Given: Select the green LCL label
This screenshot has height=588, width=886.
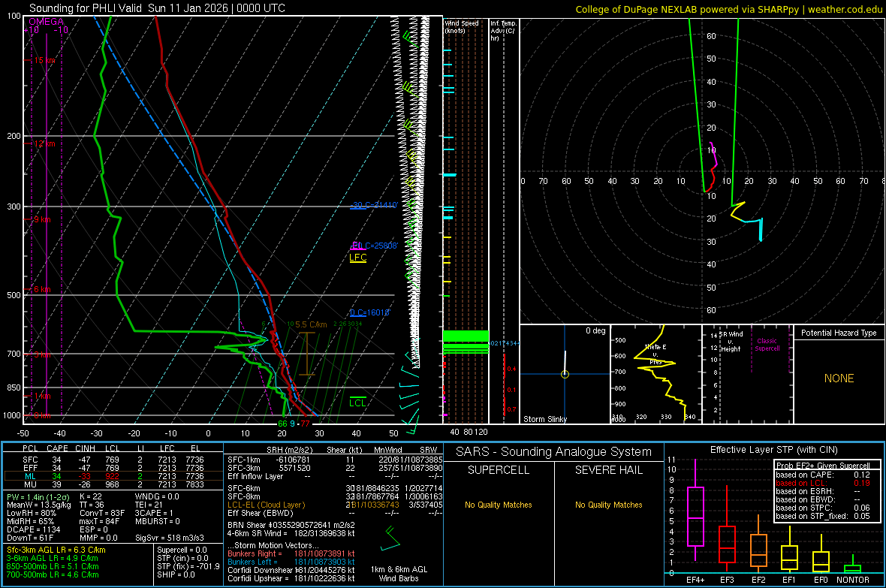Looking at the screenshot, I should coord(357,403).
